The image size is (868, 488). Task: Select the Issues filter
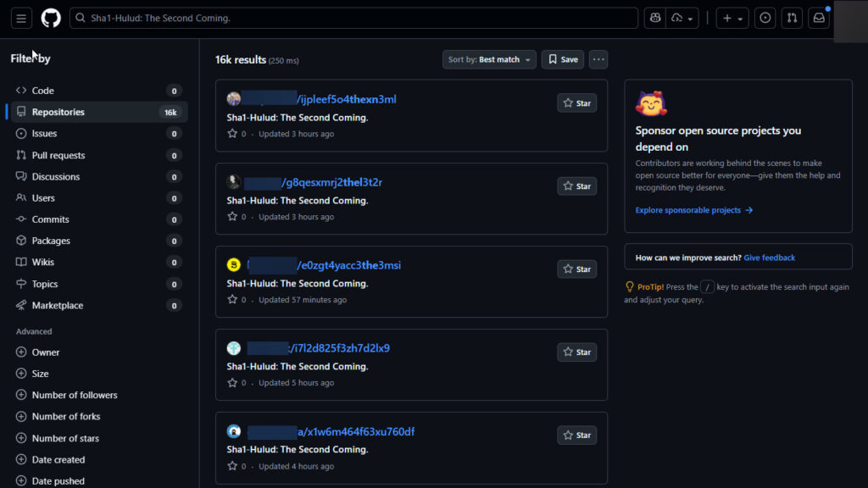coord(44,133)
